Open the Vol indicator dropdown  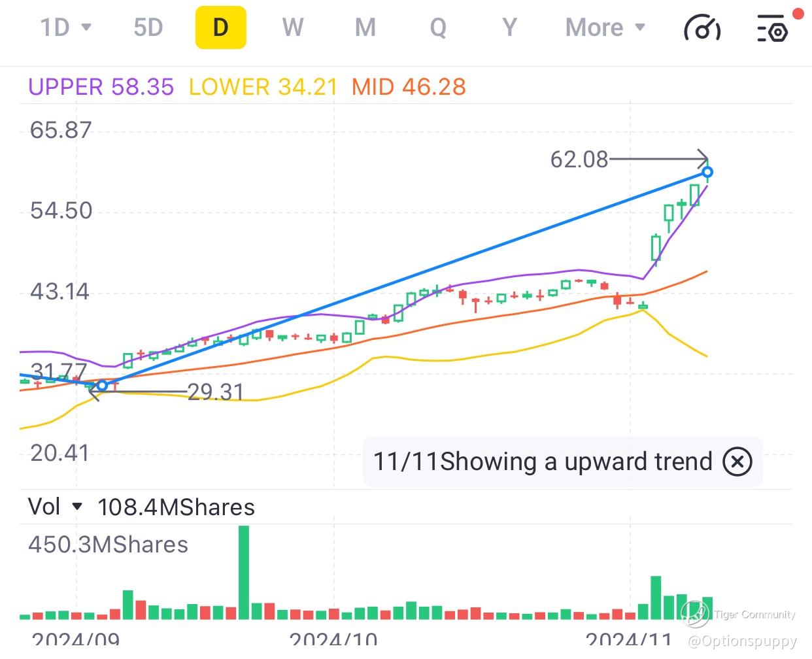click(x=56, y=507)
